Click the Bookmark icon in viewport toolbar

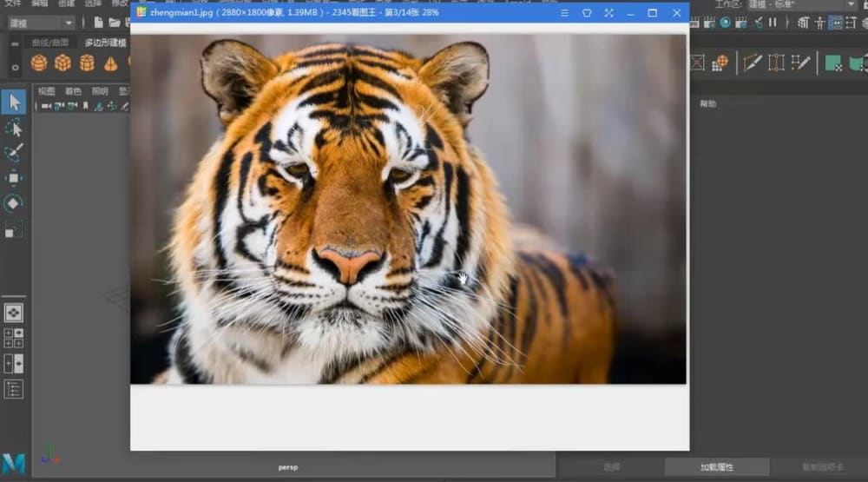86,106
